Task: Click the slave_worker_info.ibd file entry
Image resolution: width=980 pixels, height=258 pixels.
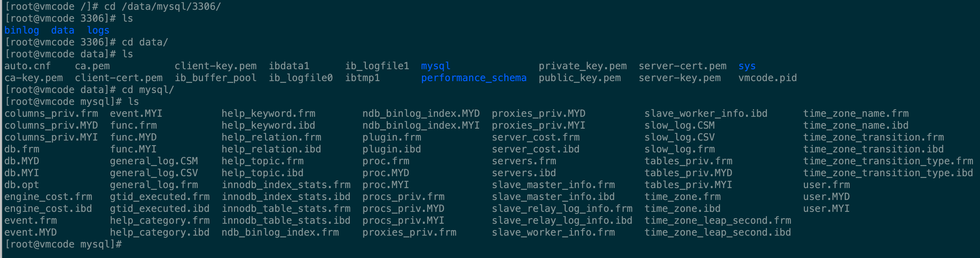Action: [705, 114]
